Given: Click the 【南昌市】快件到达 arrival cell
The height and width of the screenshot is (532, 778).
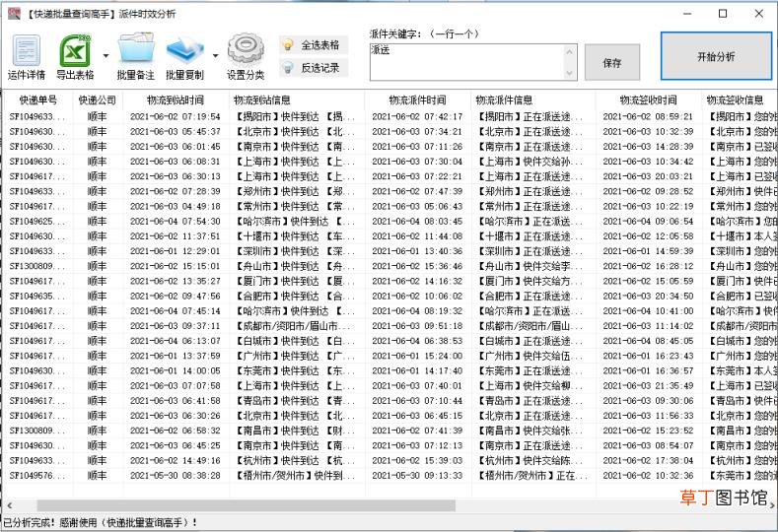Looking at the screenshot, I should 296,431.
